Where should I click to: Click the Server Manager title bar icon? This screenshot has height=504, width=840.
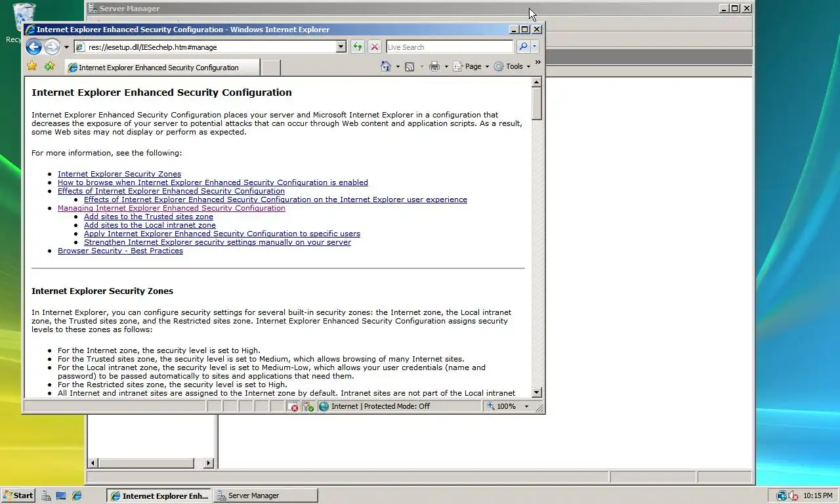(x=93, y=9)
